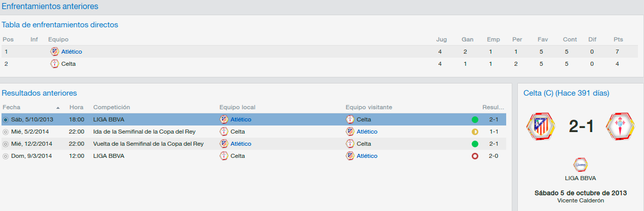The width and height of the screenshot is (644, 211).
Task: Click the Equipo visitante column header
Action: coord(369,107)
